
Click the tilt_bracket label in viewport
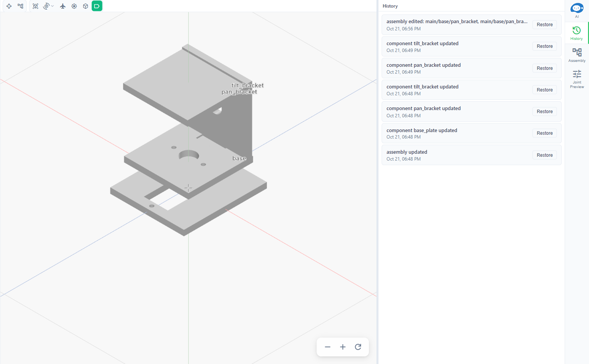click(247, 85)
